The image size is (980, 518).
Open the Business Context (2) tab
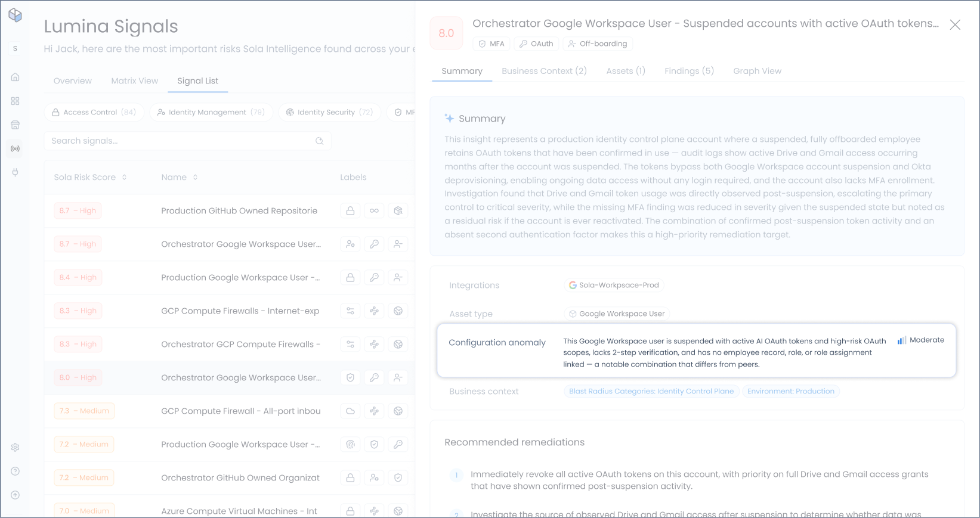coord(544,71)
